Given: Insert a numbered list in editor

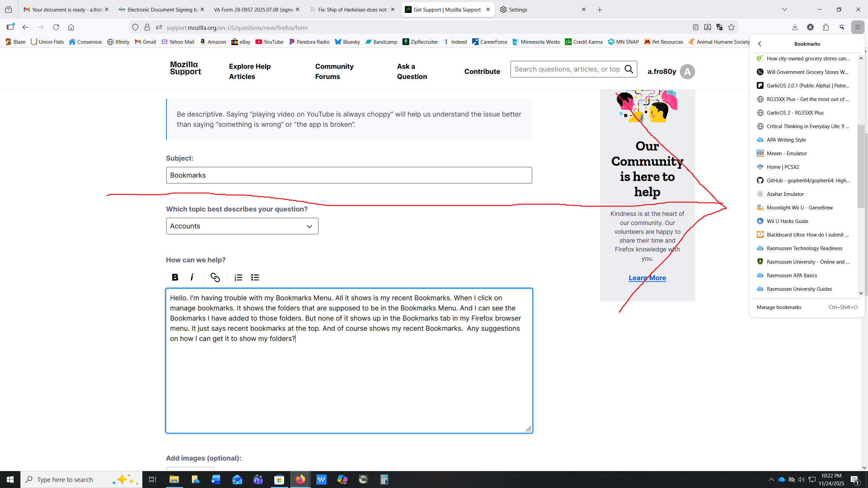Looking at the screenshot, I should coord(238,277).
